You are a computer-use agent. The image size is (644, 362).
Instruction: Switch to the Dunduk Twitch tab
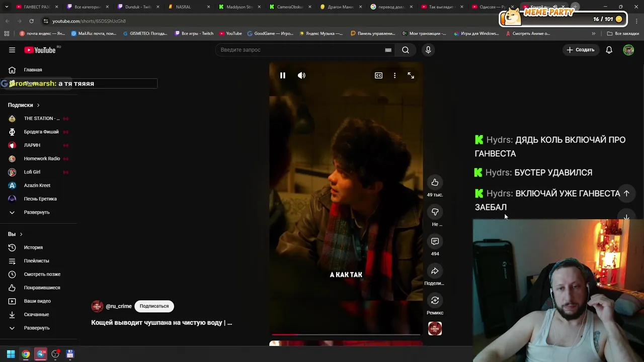pos(138,7)
